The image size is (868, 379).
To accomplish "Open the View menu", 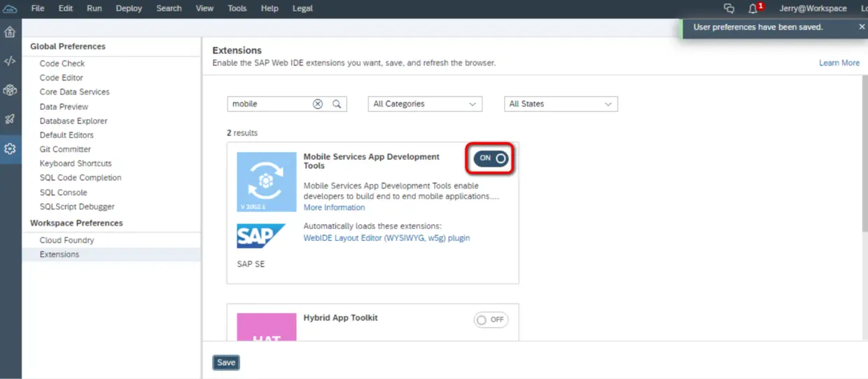I will tap(205, 8).
